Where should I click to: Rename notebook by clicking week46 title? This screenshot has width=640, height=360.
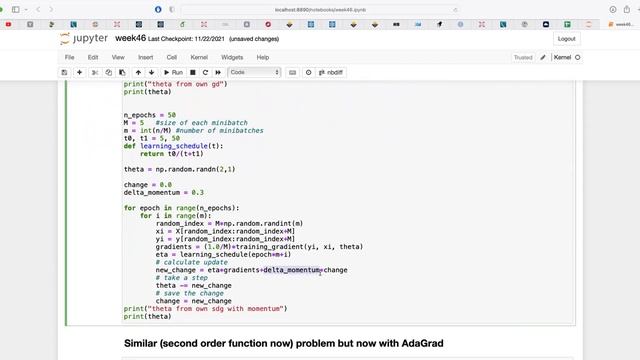point(130,38)
